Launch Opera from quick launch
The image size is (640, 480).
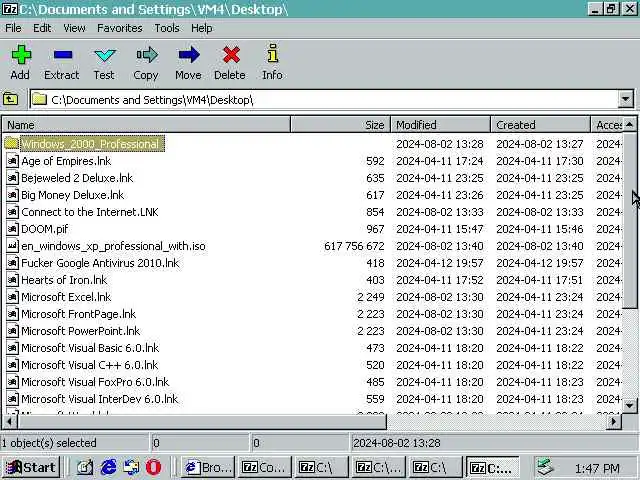[x=153, y=467]
